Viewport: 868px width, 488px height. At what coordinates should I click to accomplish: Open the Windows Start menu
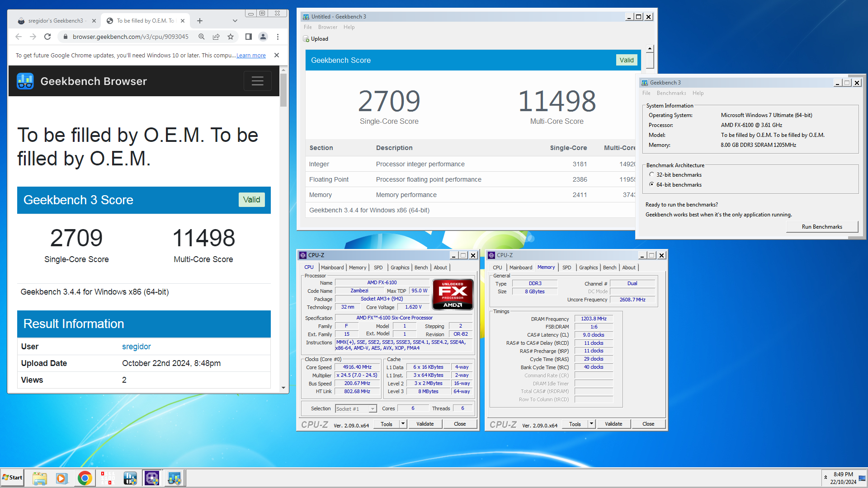12,478
